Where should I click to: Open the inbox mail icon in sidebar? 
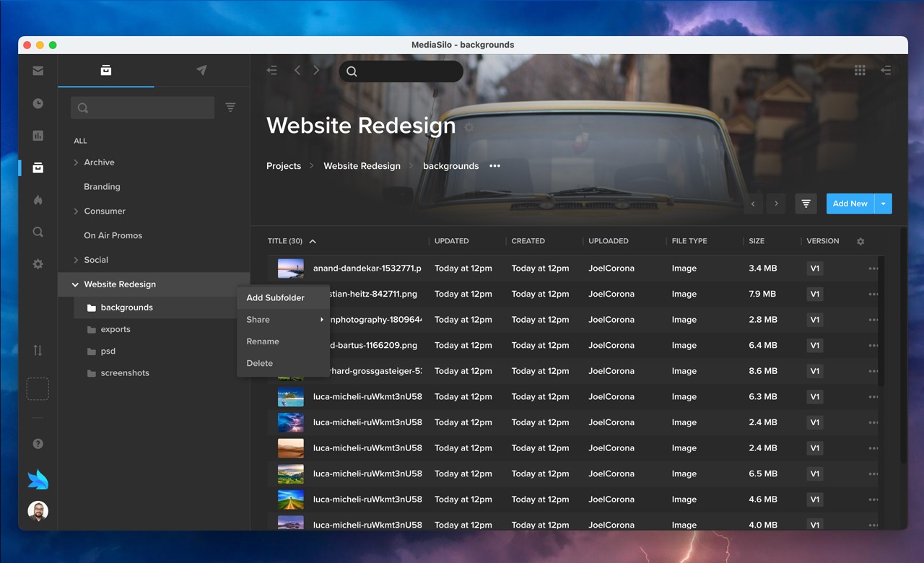click(38, 71)
